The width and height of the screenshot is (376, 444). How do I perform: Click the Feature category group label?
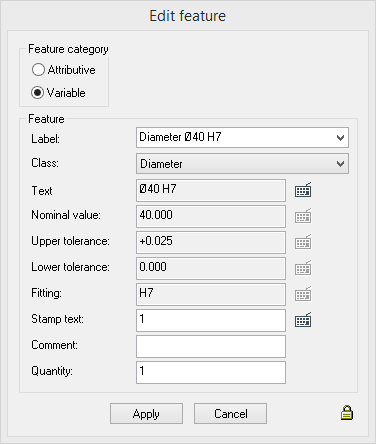point(68,49)
